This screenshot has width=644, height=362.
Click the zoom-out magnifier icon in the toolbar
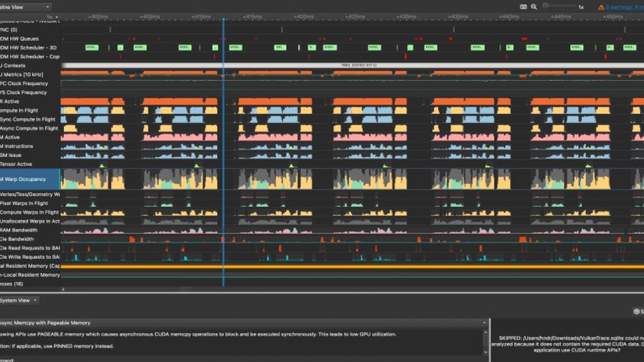533,7
